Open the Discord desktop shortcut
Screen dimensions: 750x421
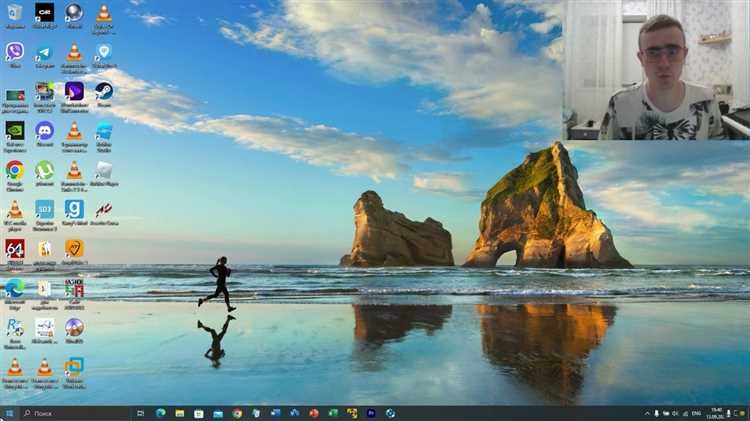point(44,131)
